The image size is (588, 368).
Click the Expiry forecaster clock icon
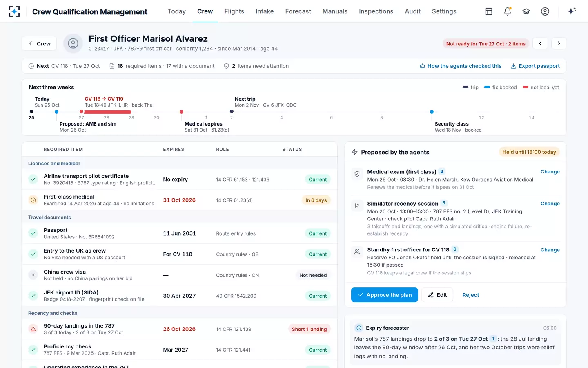pos(359,328)
